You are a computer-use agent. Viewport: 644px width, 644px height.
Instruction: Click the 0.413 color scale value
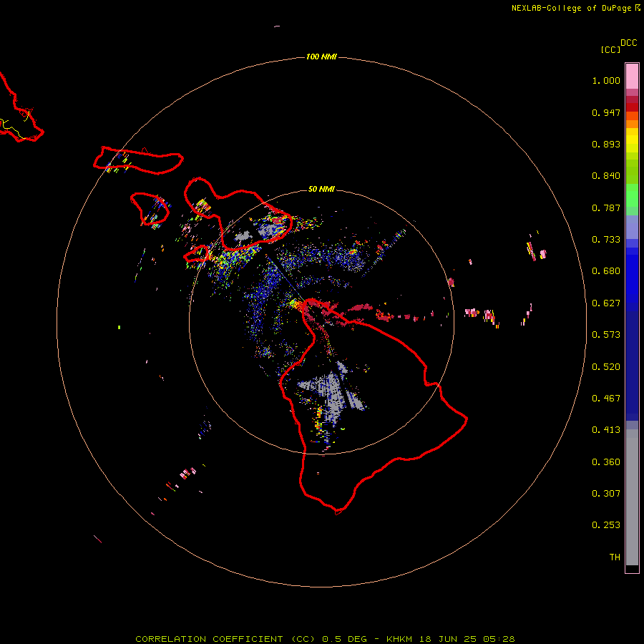[606, 430]
